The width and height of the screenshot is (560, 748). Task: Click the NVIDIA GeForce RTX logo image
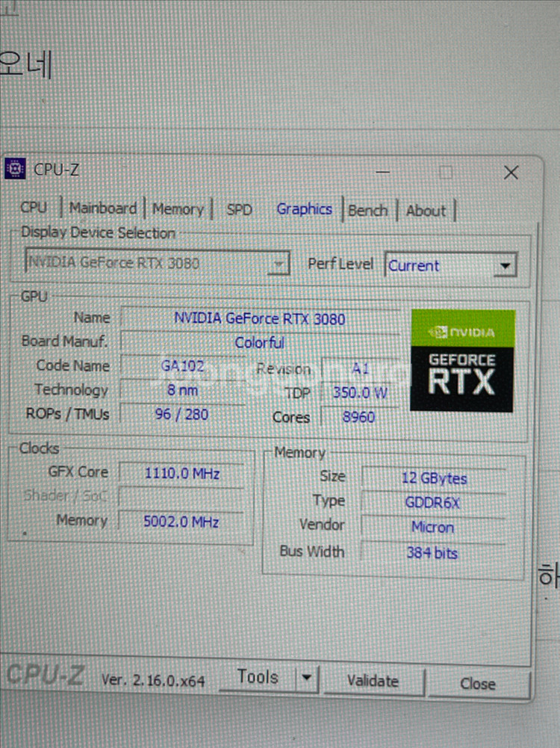[462, 361]
